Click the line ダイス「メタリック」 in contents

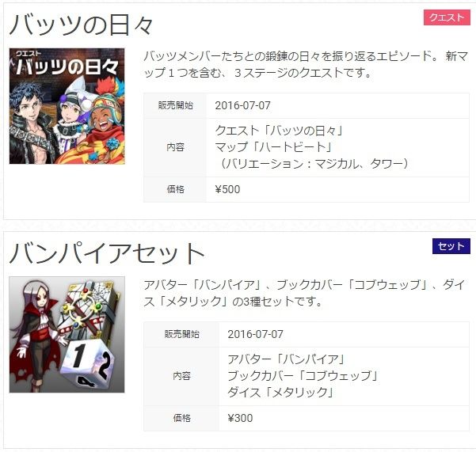(281, 393)
